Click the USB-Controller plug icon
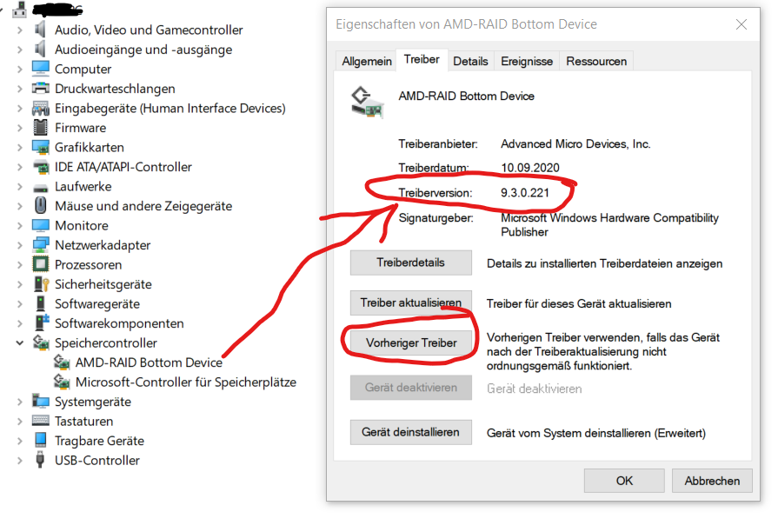778x532 pixels. click(40, 460)
